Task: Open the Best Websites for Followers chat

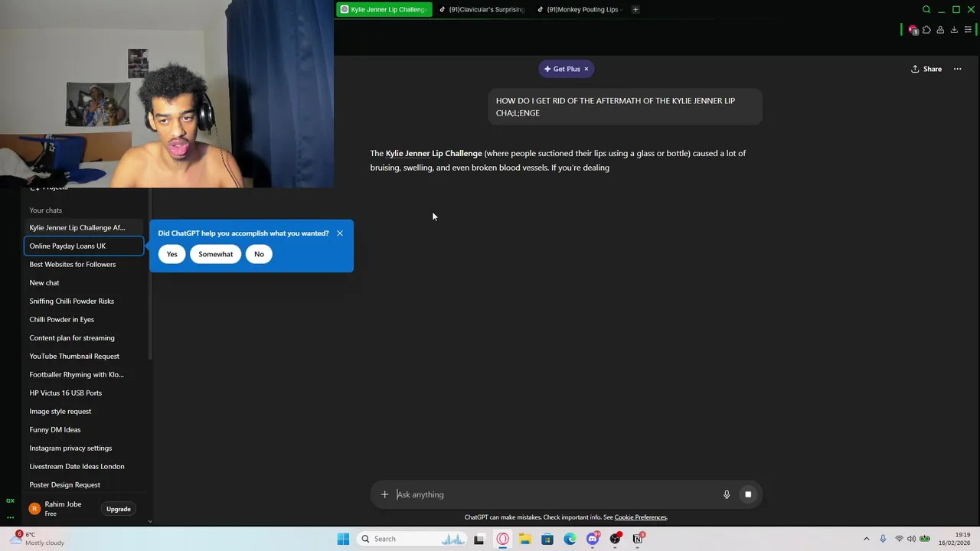Action: [83, 264]
